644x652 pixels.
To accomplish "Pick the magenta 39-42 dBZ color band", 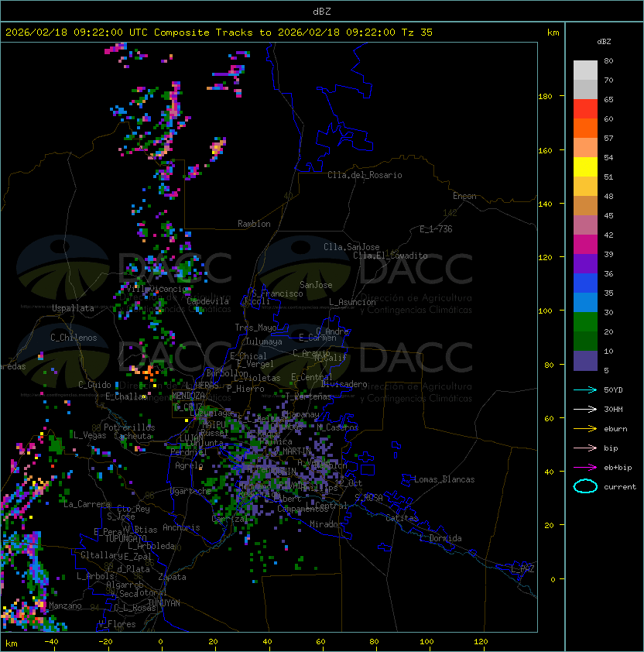I will click(x=585, y=245).
